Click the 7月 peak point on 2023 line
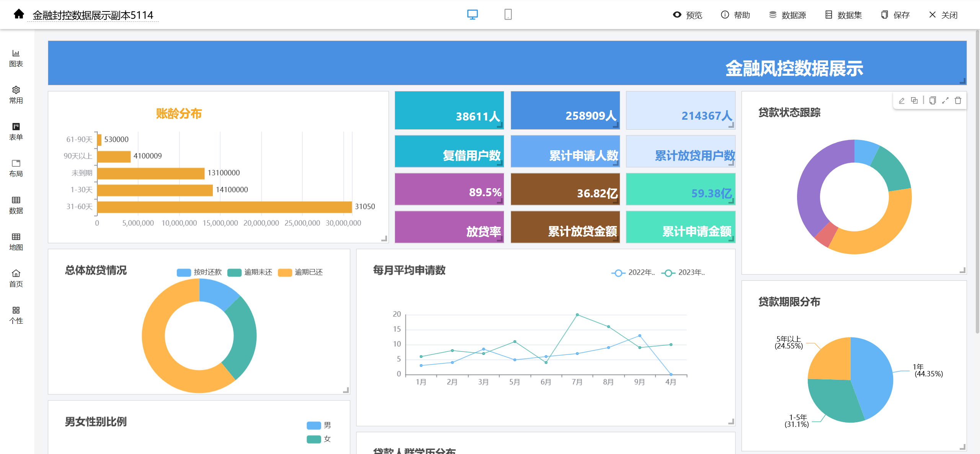 click(x=577, y=315)
